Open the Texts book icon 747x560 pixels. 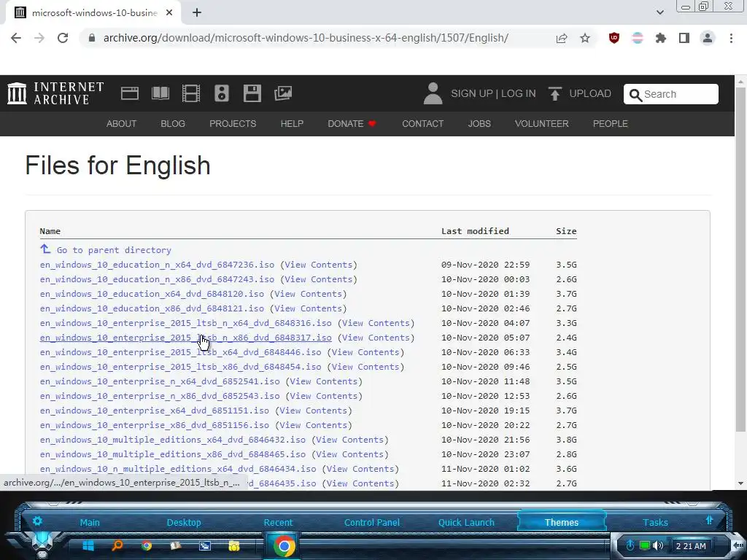160,93
